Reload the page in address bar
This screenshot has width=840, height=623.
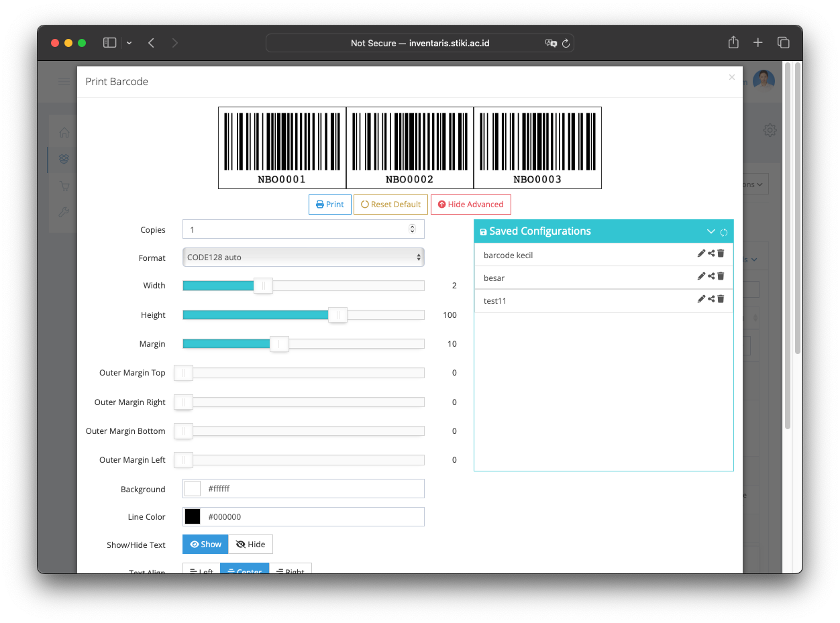(566, 43)
